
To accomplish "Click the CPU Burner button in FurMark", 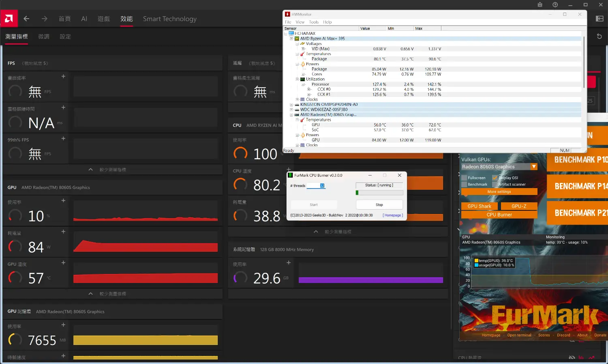I will (499, 215).
